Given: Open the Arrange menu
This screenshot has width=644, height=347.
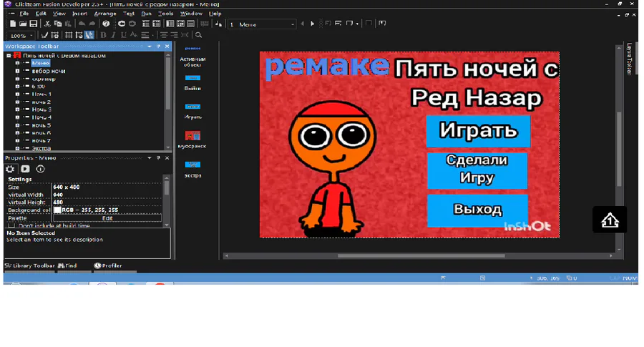Looking at the screenshot, I should [105, 14].
